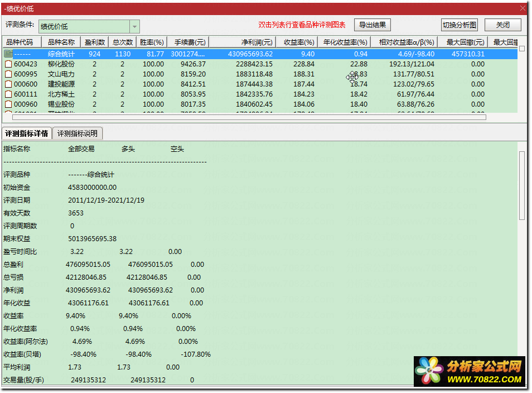
Task: Click the 导出结果 button
Action: click(372, 25)
